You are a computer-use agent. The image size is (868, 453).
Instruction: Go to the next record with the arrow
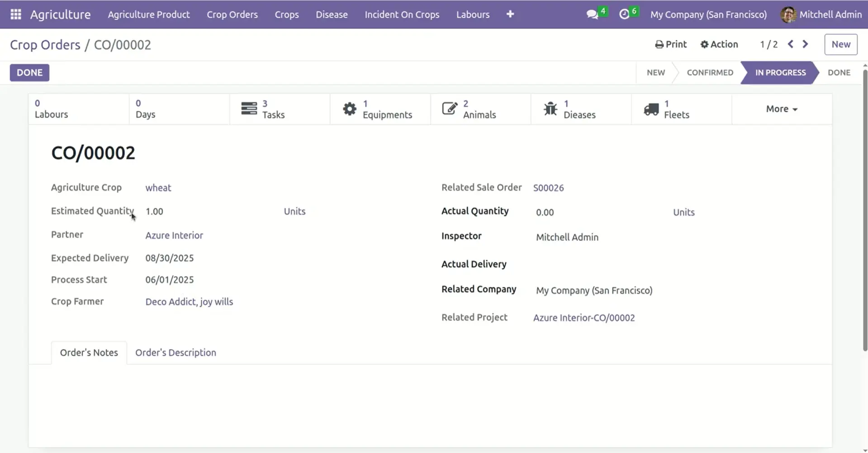pyautogui.click(x=806, y=44)
